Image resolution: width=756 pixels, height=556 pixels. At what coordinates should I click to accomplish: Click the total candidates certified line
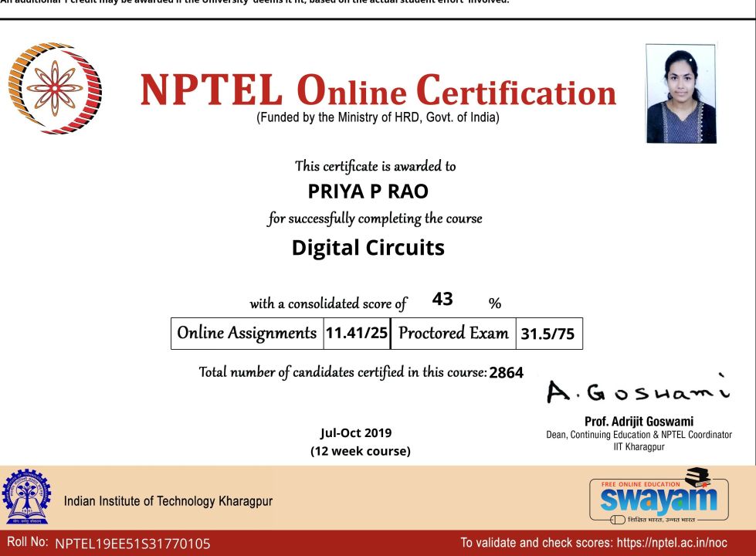click(361, 372)
